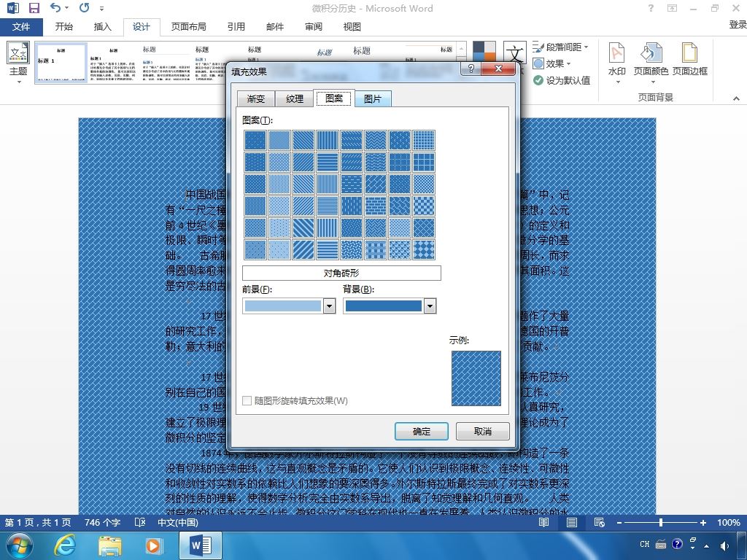Collapse the ribbon with the chevron

tap(737, 98)
